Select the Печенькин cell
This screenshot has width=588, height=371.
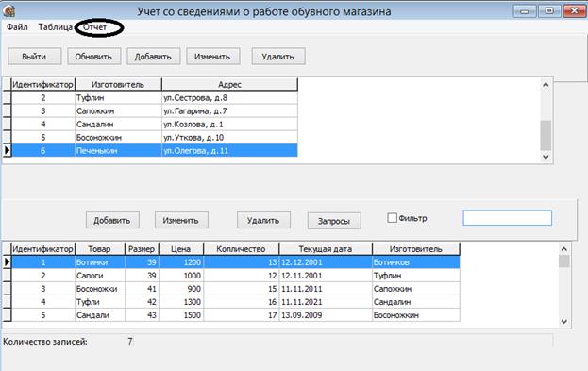(x=118, y=151)
